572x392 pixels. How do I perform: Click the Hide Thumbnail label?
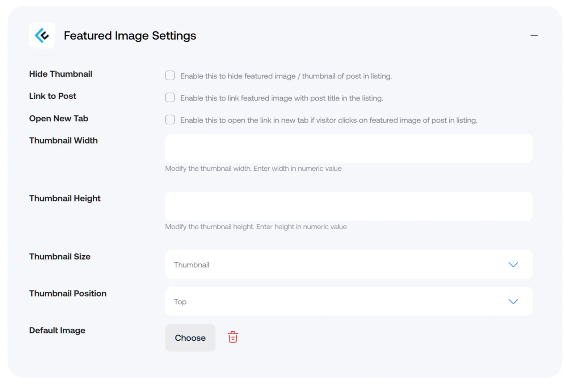pyautogui.click(x=61, y=74)
